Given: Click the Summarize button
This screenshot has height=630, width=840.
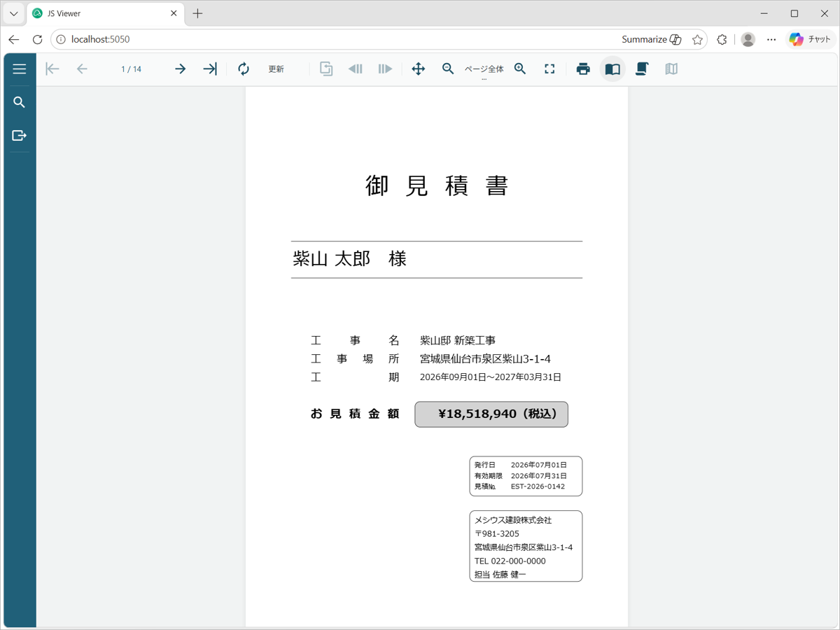Looking at the screenshot, I should [651, 39].
